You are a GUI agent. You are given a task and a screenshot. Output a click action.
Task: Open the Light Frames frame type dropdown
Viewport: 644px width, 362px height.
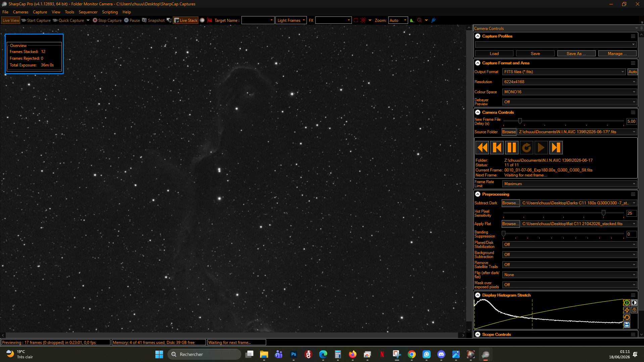(x=291, y=20)
